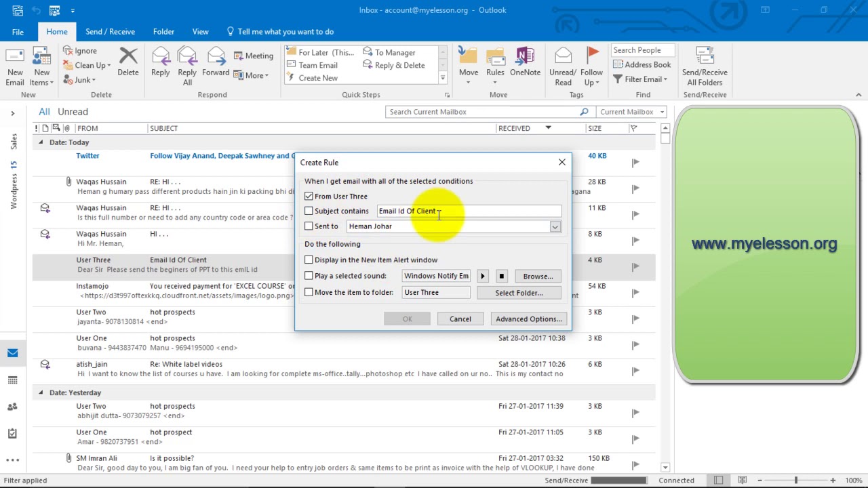Select the For Later quick step

coord(319,52)
